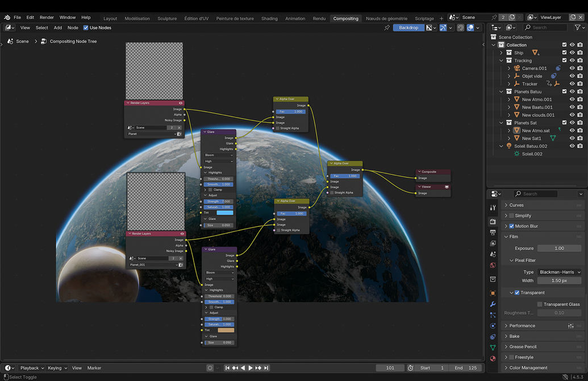Open the Window menu
The image size is (588, 381).
pos(68,17)
